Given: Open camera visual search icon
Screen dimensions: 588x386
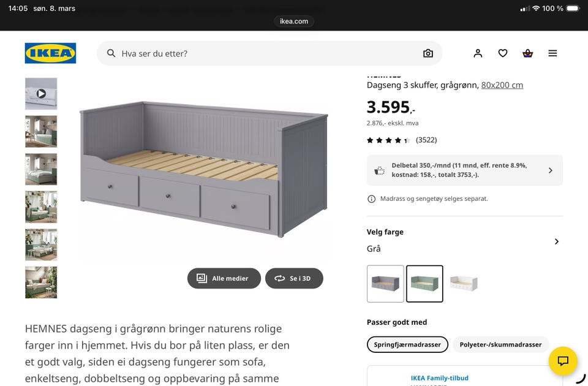Looking at the screenshot, I should point(428,53).
